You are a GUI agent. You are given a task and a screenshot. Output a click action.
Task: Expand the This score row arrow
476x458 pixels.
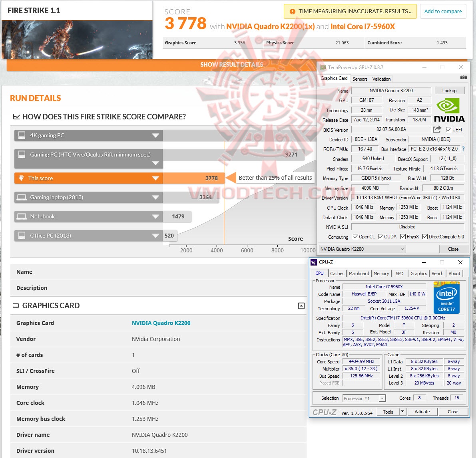[155, 178]
